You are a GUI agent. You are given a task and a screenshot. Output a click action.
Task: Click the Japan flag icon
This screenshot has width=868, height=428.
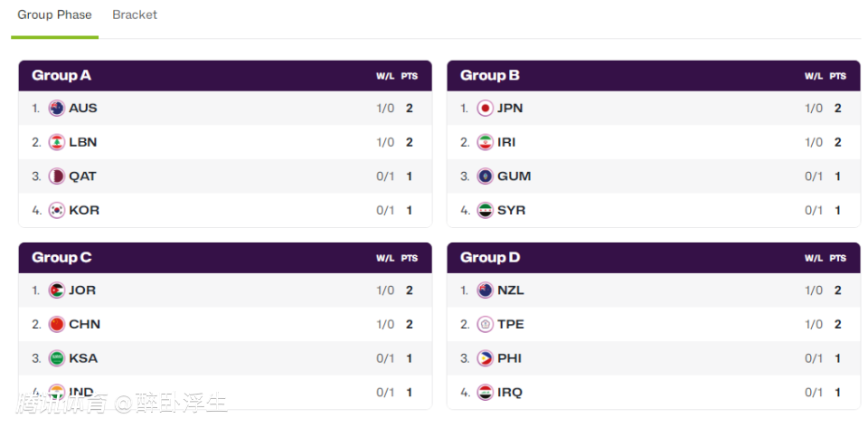[486, 109]
